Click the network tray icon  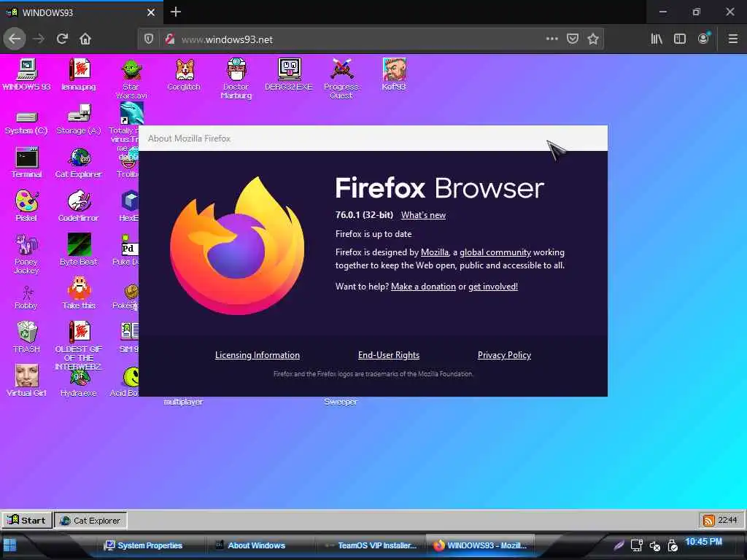click(x=636, y=545)
